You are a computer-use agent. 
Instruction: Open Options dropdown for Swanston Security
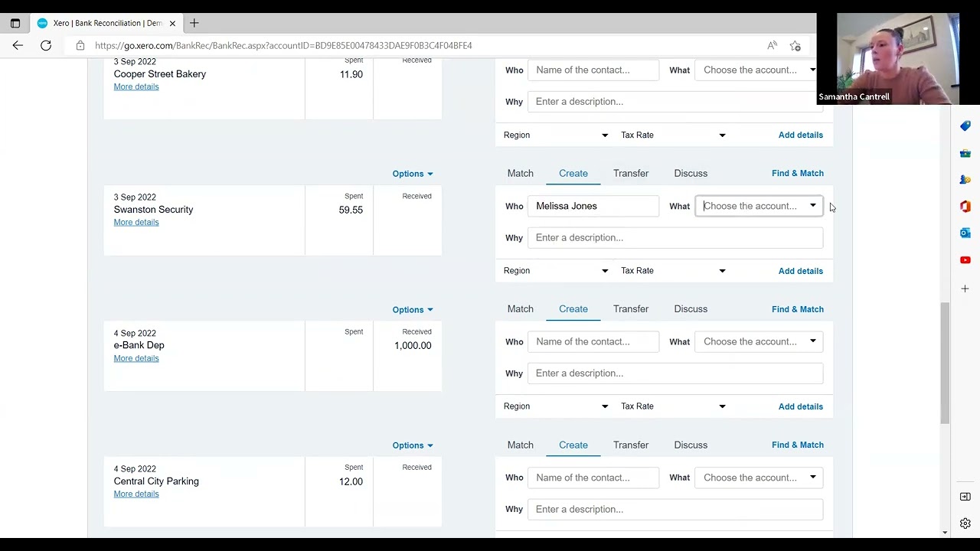[413, 174]
